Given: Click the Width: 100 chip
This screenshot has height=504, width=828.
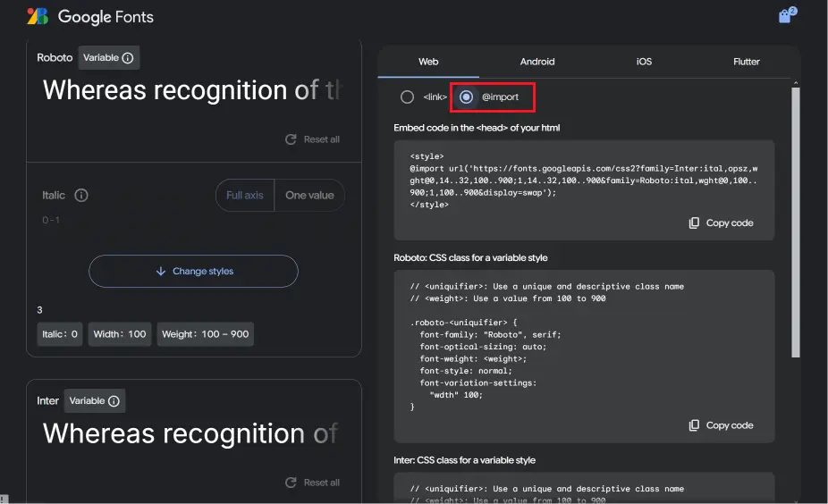Looking at the screenshot, I should tap(119, 334).
